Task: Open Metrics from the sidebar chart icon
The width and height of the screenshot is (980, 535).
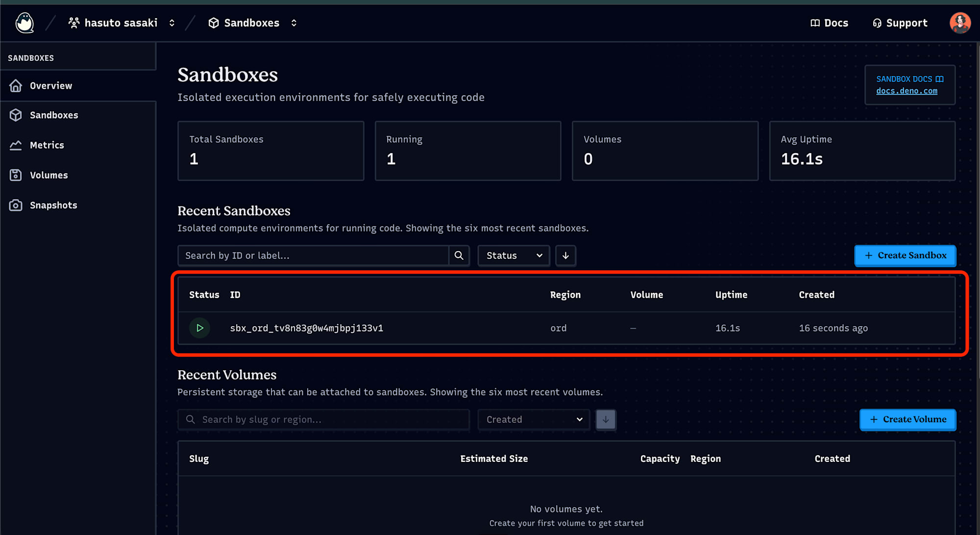Action: coord(16,145)
